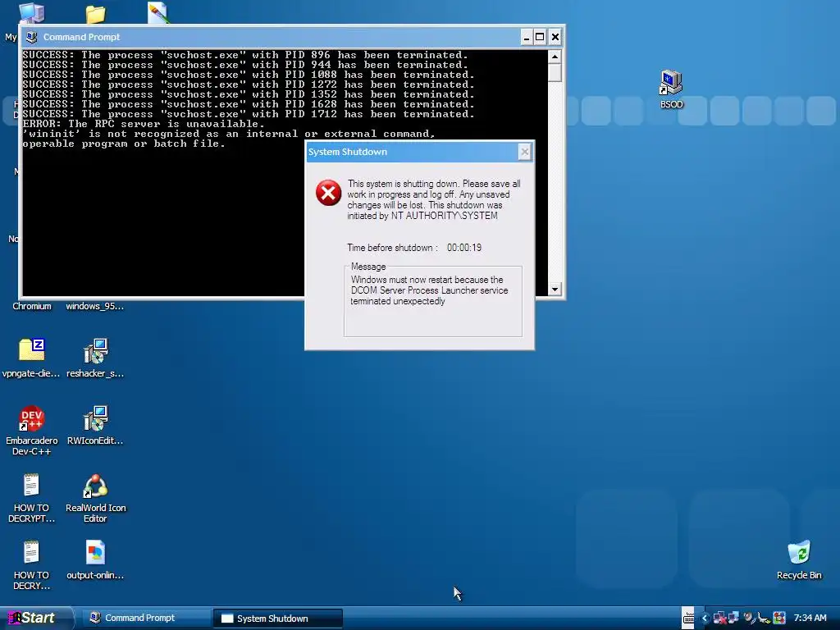Select the reshacker_s... setup icon
The image size is (840, 630).
95,350
